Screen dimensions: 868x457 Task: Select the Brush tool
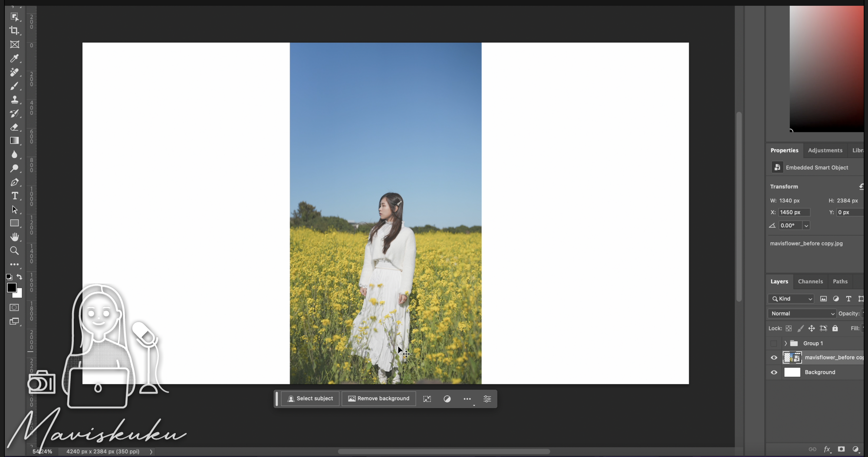pos(14,86)
